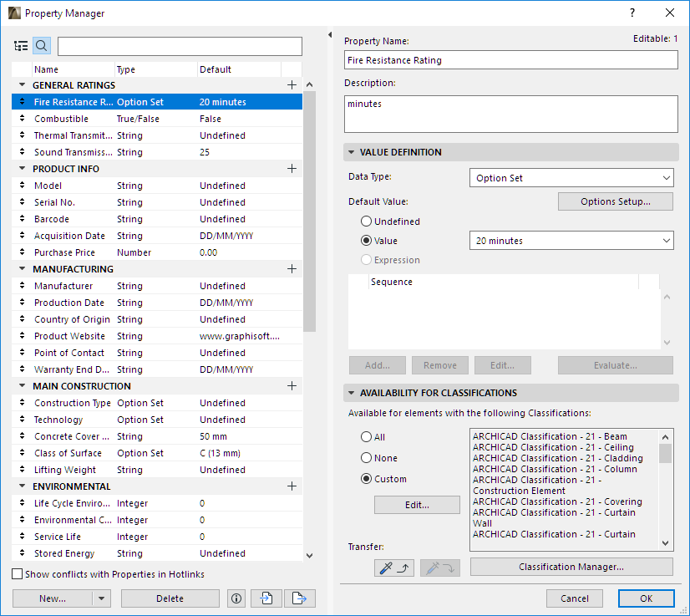
Task: Collapse the MANUFACTURING group
Action: tap(22, 268)
